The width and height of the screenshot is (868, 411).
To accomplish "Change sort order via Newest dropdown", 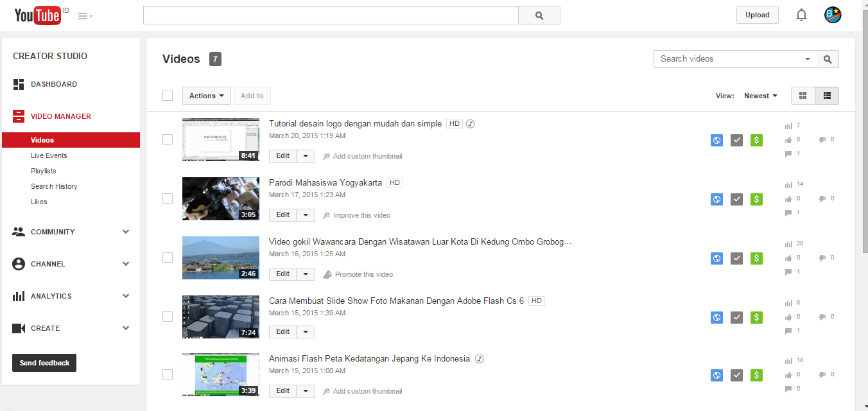I will pos(760,95).
